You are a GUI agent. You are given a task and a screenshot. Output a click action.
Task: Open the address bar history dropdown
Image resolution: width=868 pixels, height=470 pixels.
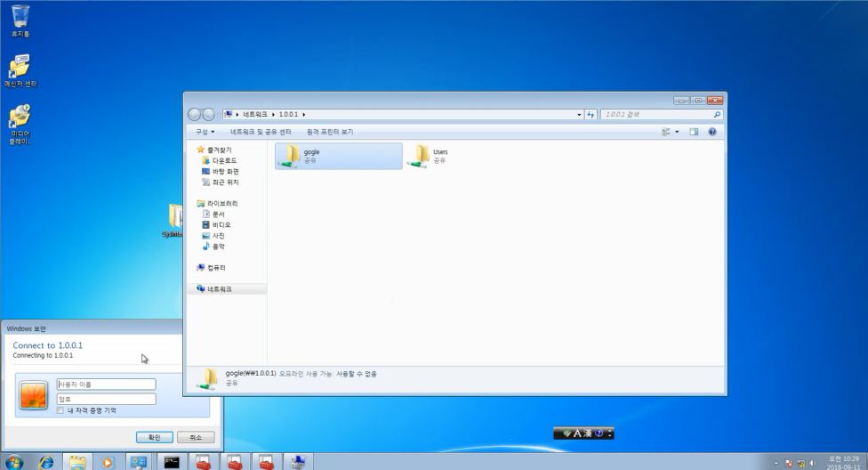[579, 115]
